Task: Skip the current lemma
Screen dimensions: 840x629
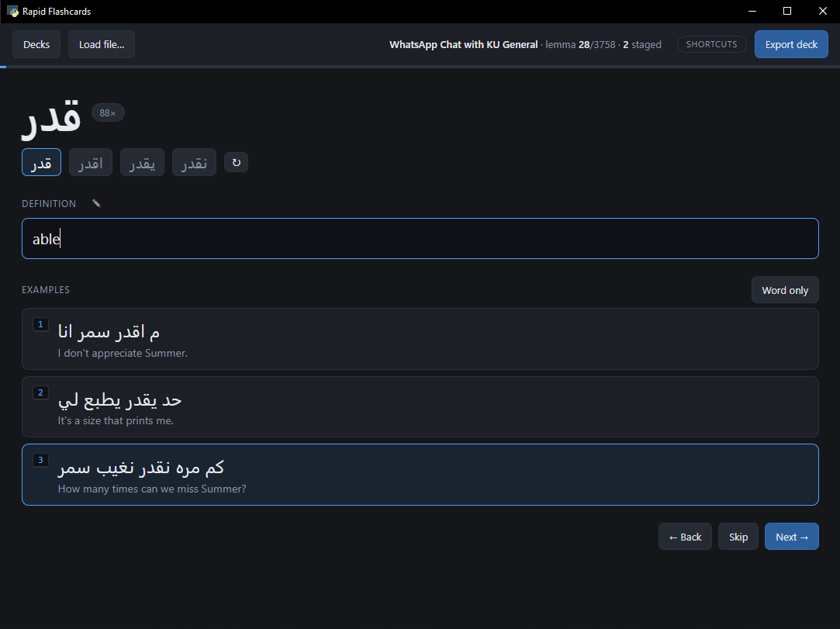Action: point(738,536)
